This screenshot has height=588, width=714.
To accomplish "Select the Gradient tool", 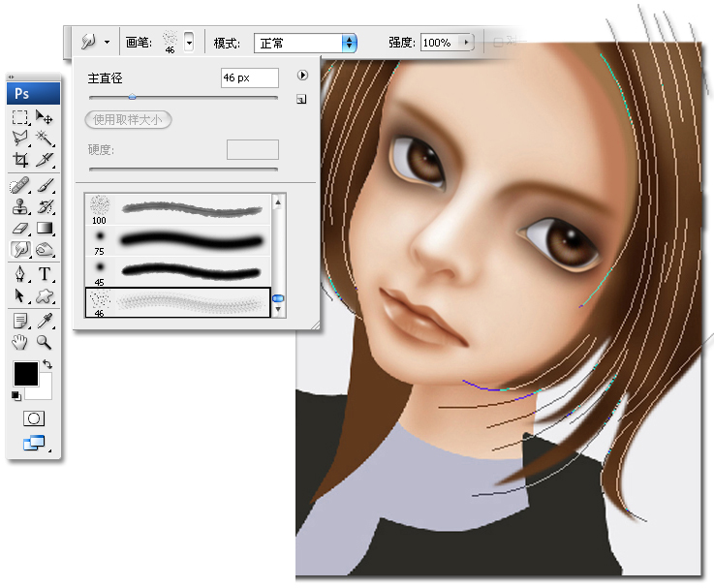I will coord(45,228).
